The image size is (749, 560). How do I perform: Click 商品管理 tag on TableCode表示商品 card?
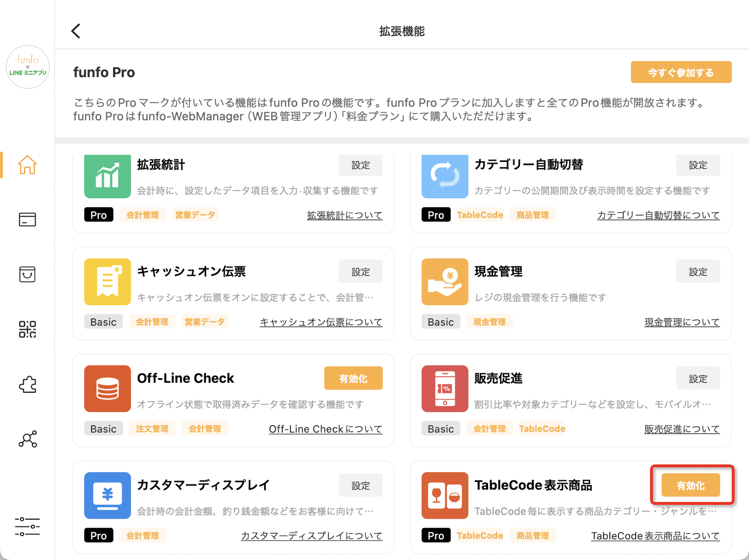pyautogui.click(x=533, y=535)
